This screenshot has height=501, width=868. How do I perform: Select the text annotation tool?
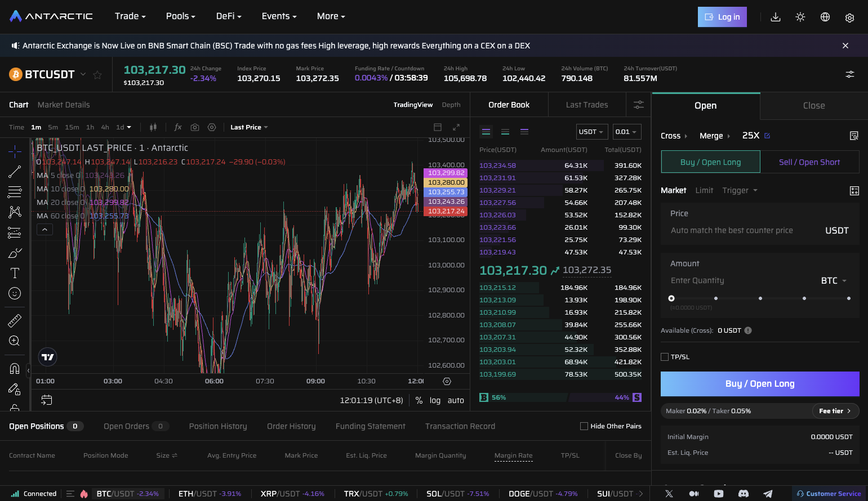15,273
